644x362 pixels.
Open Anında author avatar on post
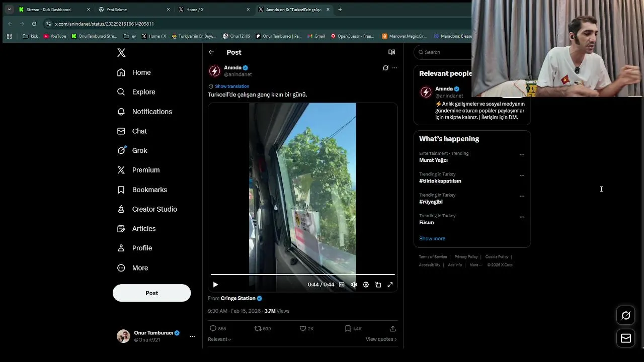215,71
